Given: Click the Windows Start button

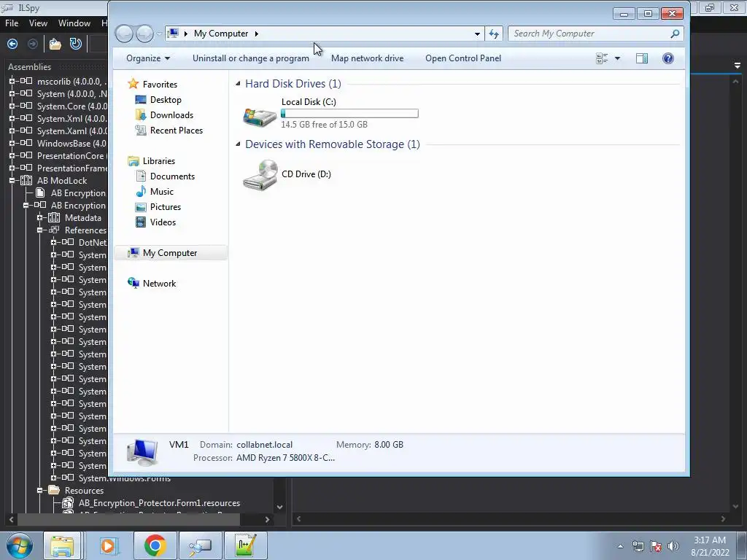Looking at the screenshot, I should click(19, 545).
